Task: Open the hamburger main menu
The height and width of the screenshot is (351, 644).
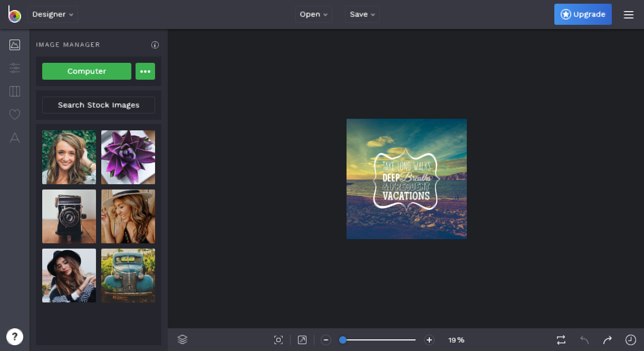Action: pos(629,15)
